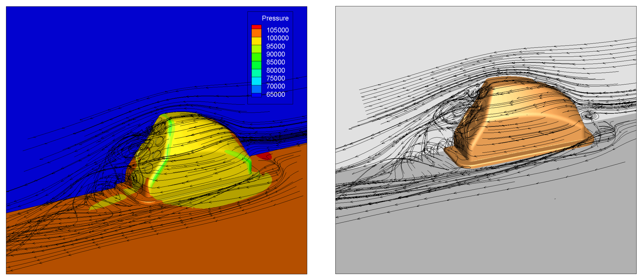This screenshot has height=280, width=644.
Task: Click the 80000 legend value
Action: coord(276,70)
